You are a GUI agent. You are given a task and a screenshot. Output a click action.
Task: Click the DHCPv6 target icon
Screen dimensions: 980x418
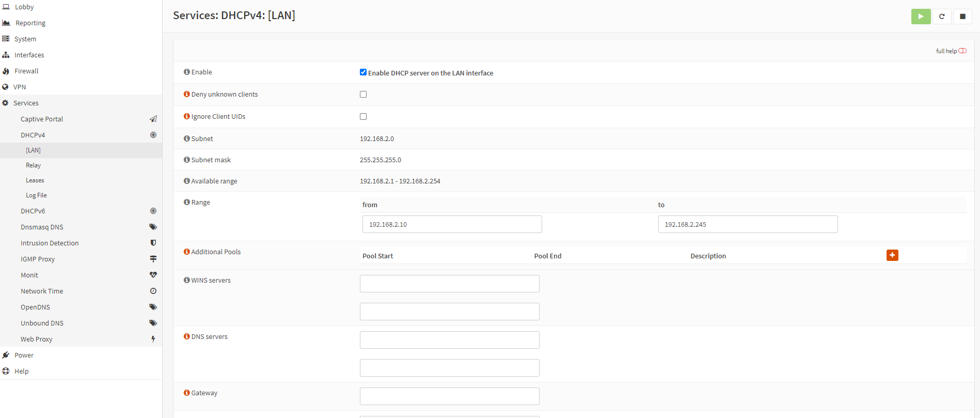pos(153,211)
